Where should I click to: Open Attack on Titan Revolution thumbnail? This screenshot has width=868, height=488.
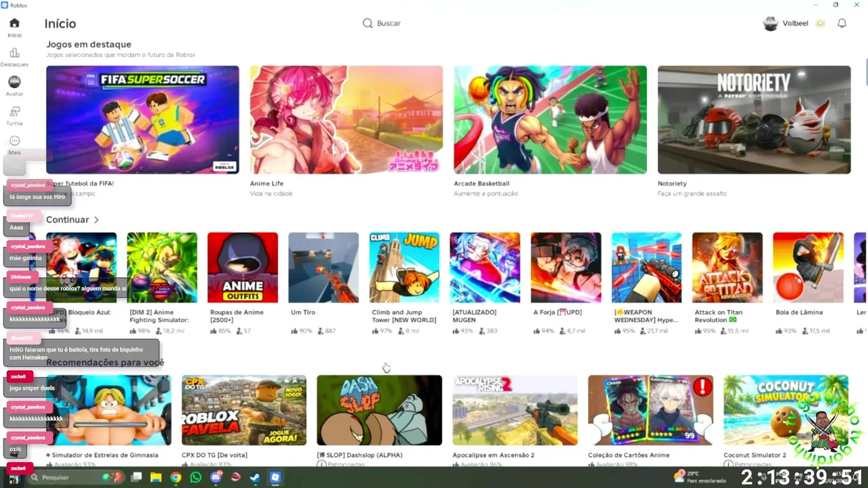[x=728, y=268]
